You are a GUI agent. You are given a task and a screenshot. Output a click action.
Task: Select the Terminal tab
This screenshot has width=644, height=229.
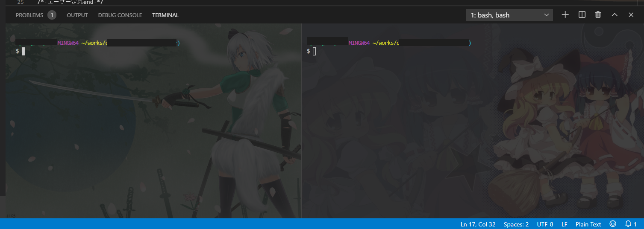tap(165, 15)
